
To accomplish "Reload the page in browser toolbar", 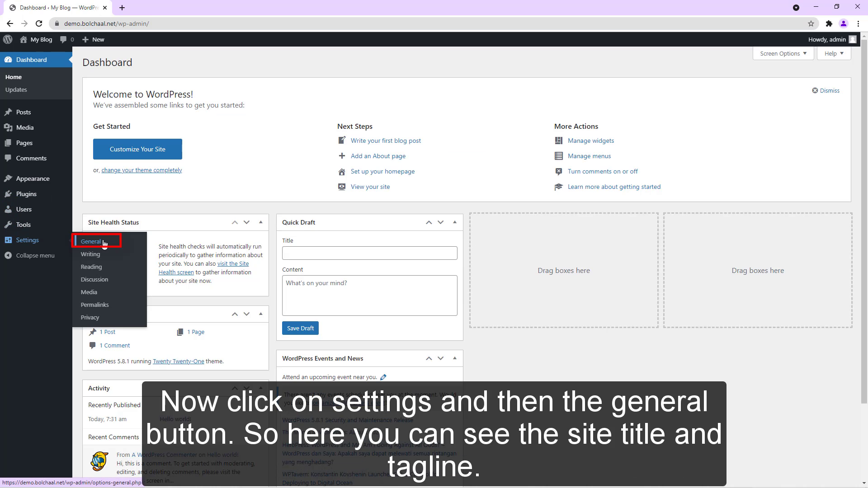I will 39,23.
